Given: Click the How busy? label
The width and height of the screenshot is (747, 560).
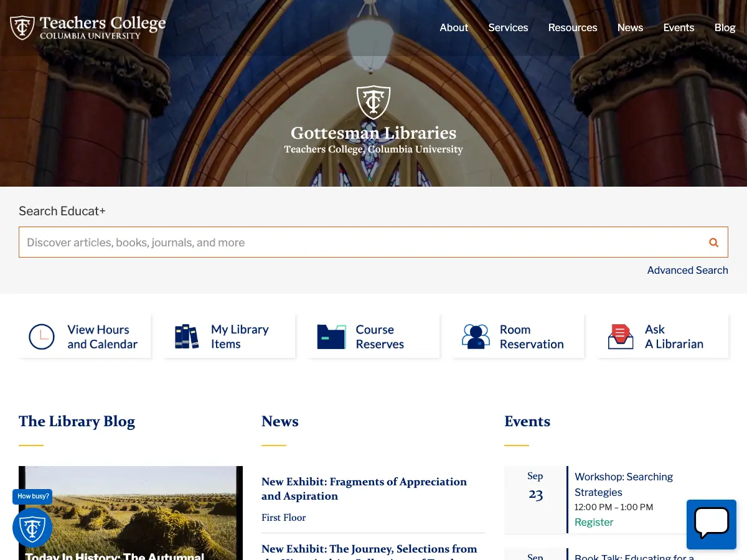Looking at the screenshot, I should (x=33, y=497).
